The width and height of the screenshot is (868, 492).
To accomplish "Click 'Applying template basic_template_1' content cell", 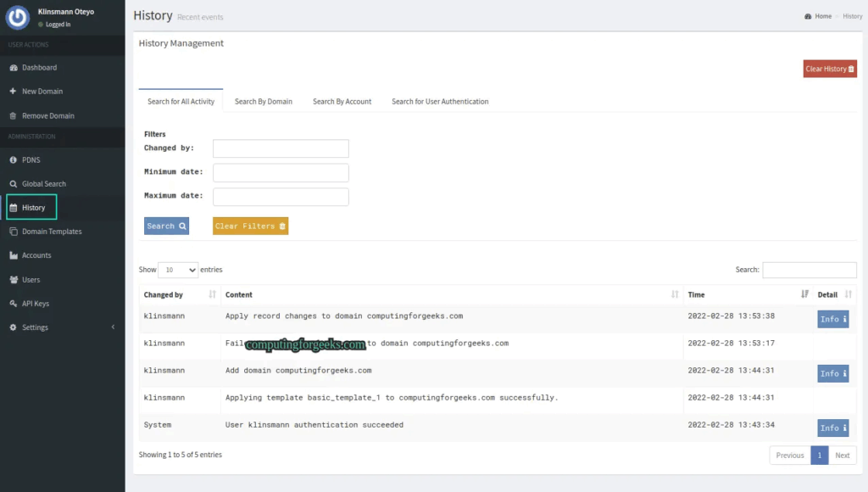I will tap(392, 398).
